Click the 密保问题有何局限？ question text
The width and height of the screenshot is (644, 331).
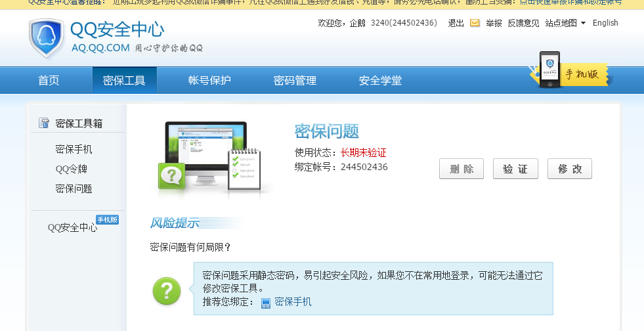point(190,247)
